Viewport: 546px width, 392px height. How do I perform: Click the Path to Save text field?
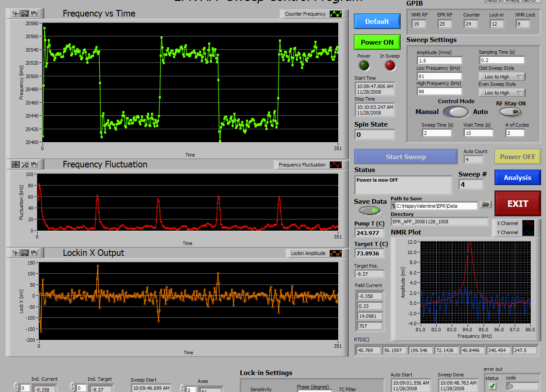click(434, 206)
